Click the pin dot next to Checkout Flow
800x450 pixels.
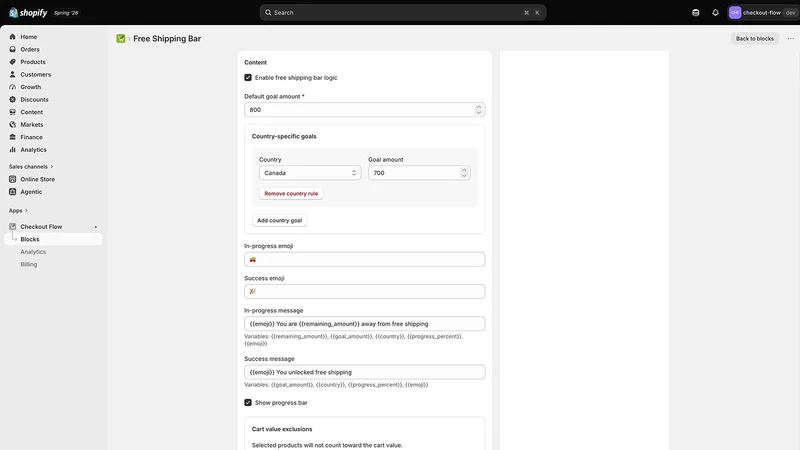(x=95, y=227)
